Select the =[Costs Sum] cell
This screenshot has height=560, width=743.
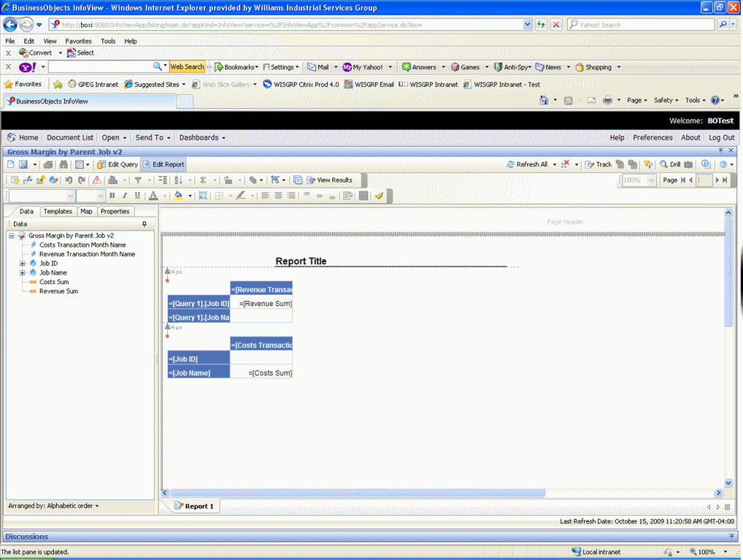click(261, 372)
